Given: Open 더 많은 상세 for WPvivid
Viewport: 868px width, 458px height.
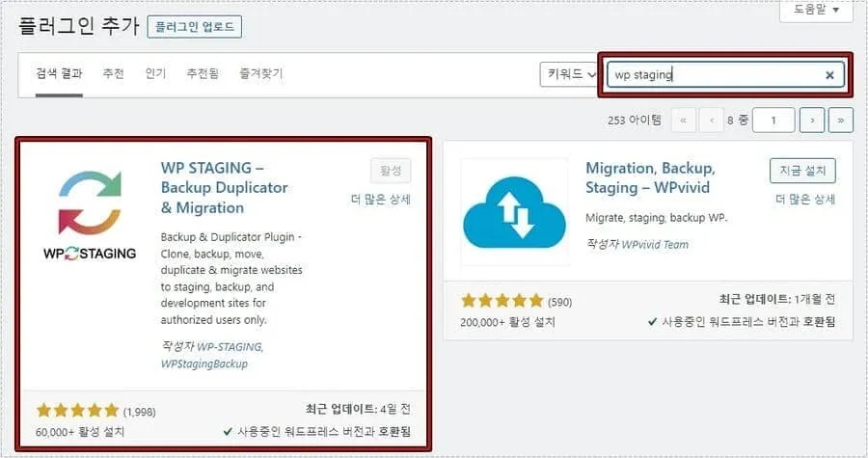Looking at the screenshot, I should pyautogui.click(x=805, y=200).
